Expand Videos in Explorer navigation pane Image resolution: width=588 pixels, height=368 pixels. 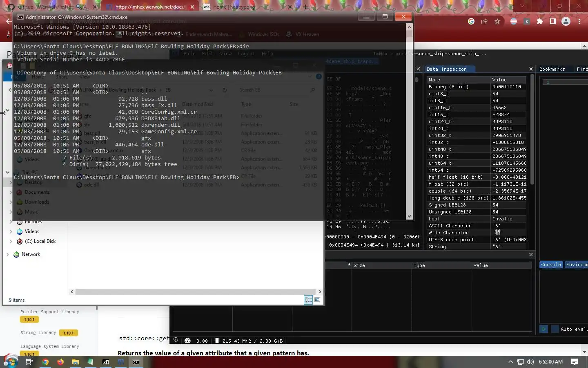[x=11, y=231]
